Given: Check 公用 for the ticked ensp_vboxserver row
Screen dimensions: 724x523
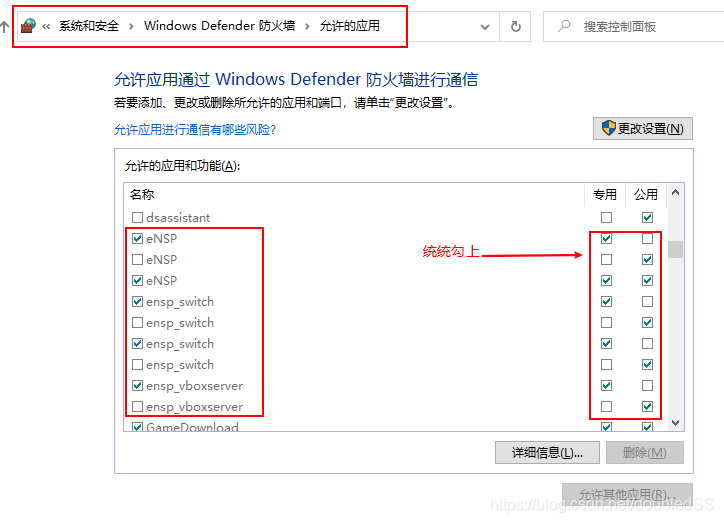Looking at the screenshot, I should point(647,385).
